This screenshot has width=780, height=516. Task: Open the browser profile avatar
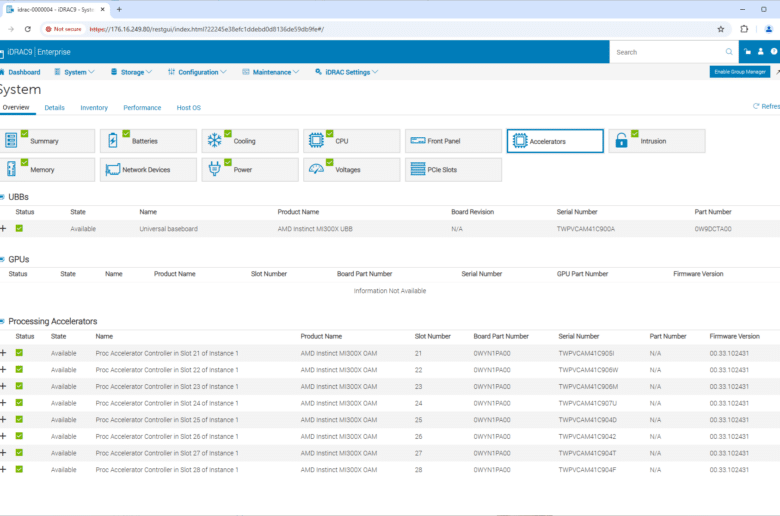769,29
